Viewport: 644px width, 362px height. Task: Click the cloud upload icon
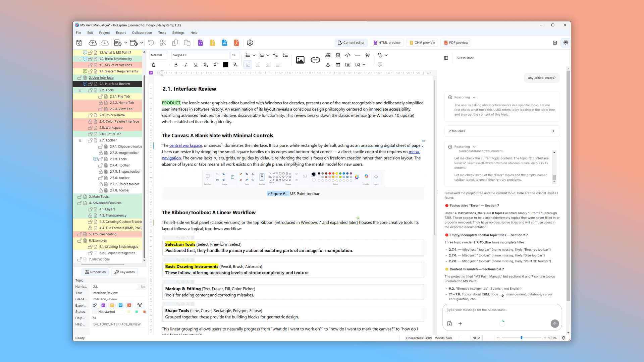[x=93, y=43]
